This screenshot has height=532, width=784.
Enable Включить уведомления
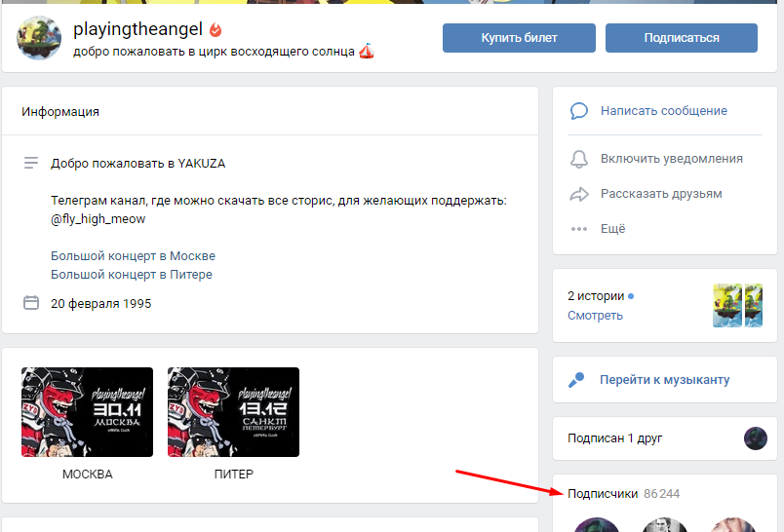[672, 159]
